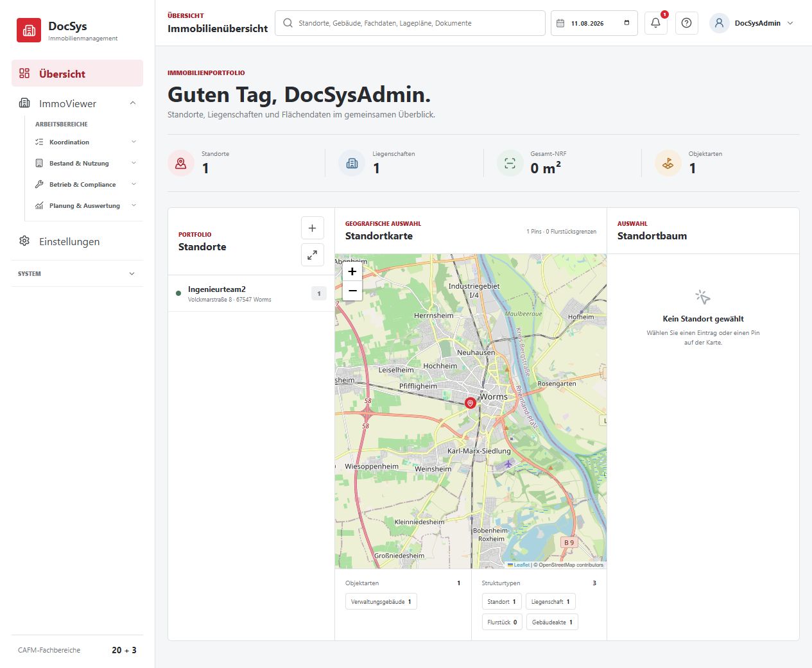Click the Übersicht grid icon in sidebar
Viewport: 812px width, 668px height.
click(24, 73)
